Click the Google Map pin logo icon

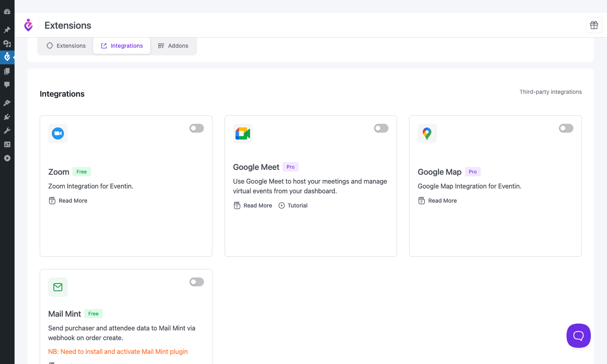click(427, 133)
